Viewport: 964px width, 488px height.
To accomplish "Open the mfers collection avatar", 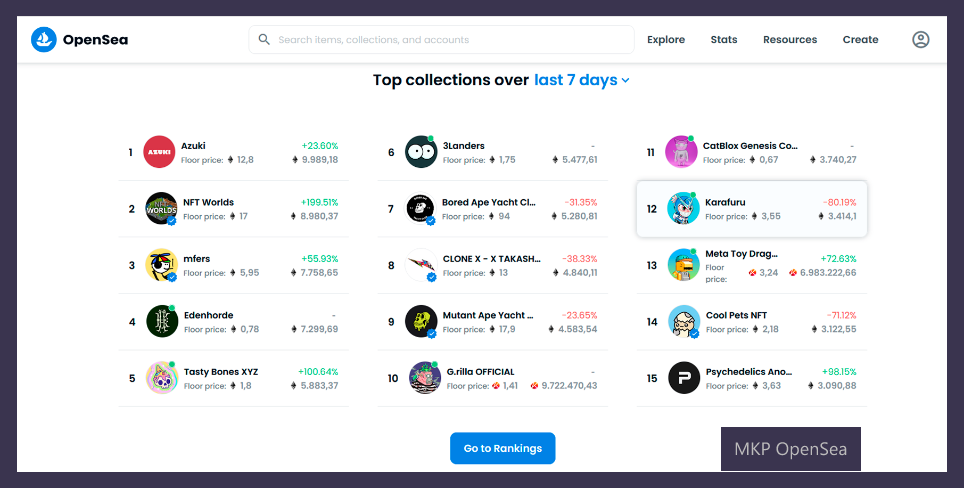I will [161, 265].
